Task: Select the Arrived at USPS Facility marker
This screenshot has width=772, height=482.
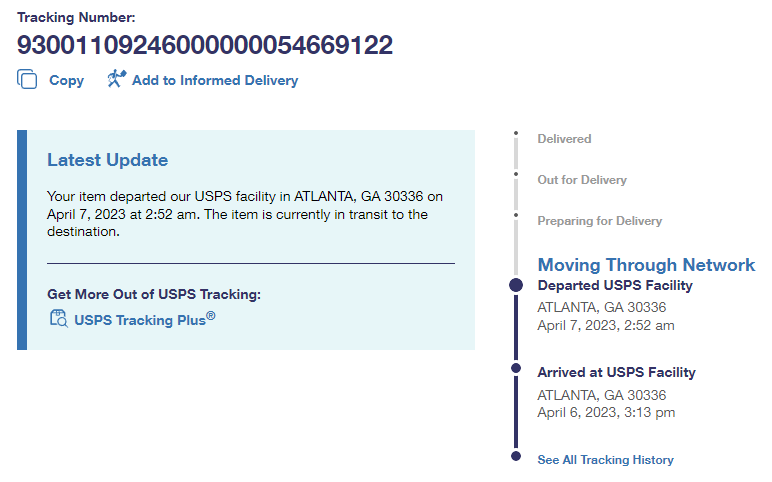Action: [516, 368]
